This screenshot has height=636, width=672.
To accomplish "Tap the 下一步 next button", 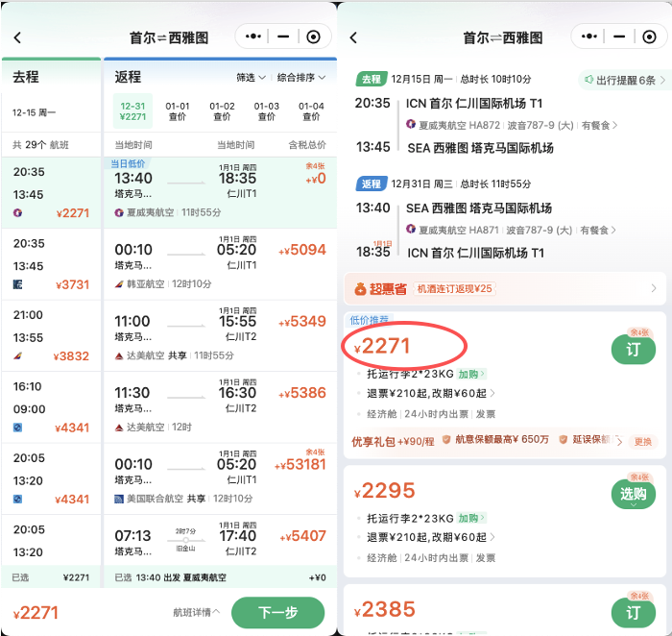I will [x=277, y=612].
